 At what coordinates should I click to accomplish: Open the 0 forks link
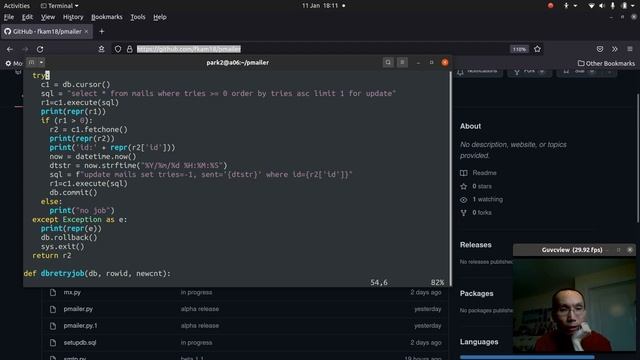482,213
